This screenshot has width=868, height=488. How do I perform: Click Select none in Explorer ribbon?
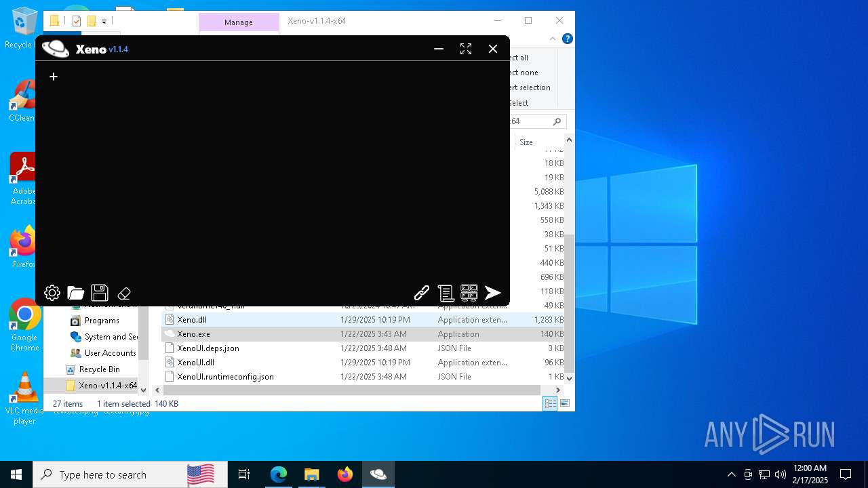tap(524, 73)
